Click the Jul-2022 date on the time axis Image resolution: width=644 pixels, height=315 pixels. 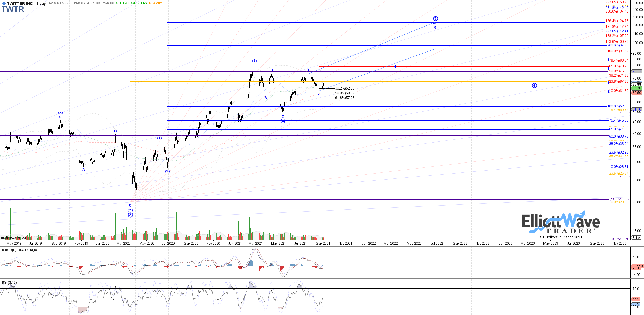click(x=437, y=244)
